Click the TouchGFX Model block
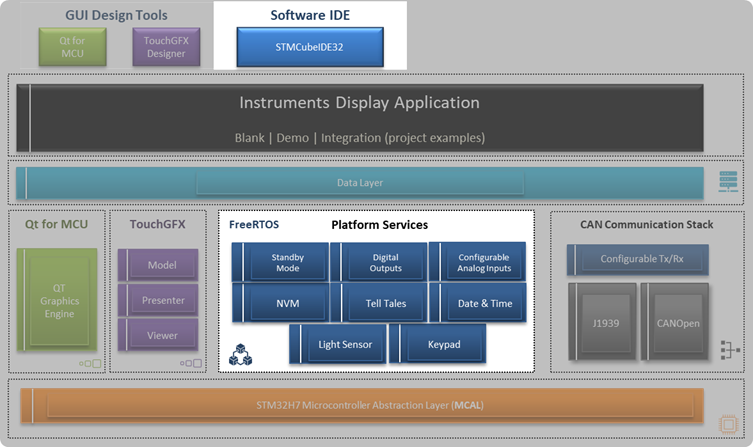The image size is (753, 447). (158, 265)
